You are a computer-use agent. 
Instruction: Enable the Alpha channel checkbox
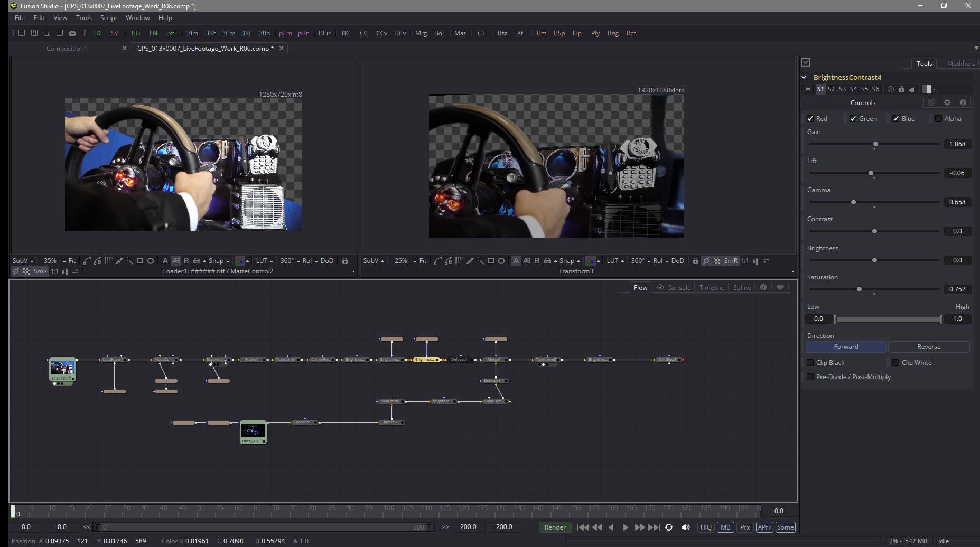pos(938,119)
